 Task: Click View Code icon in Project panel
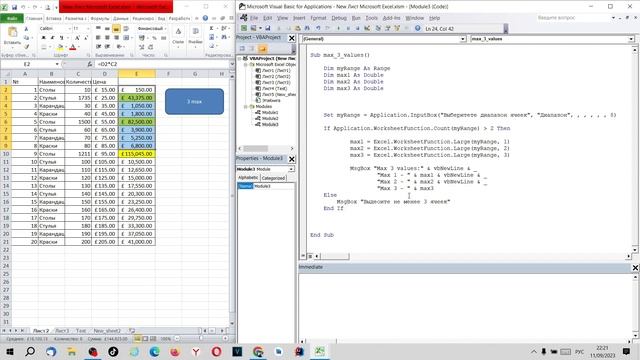point(242,49)
